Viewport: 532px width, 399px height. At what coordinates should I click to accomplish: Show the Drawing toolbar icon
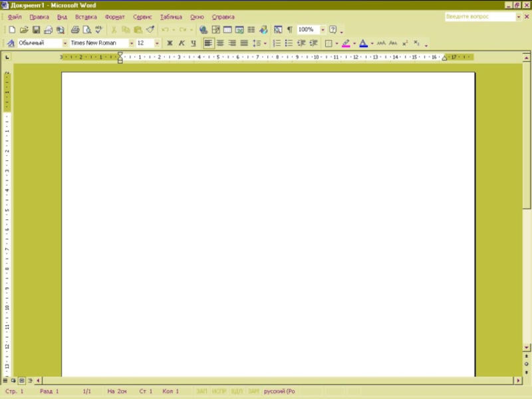point(263,30)
